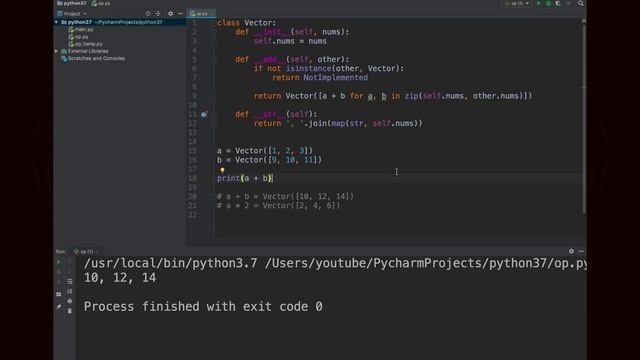Click the yellow lightbulb intention icon

[222, 170]
